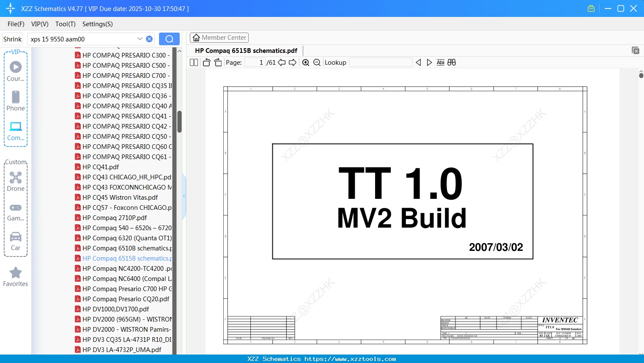Screen dimensions: 644x363
Task: Rotate page counterclockwise
Action: click(x=206, y=63)
